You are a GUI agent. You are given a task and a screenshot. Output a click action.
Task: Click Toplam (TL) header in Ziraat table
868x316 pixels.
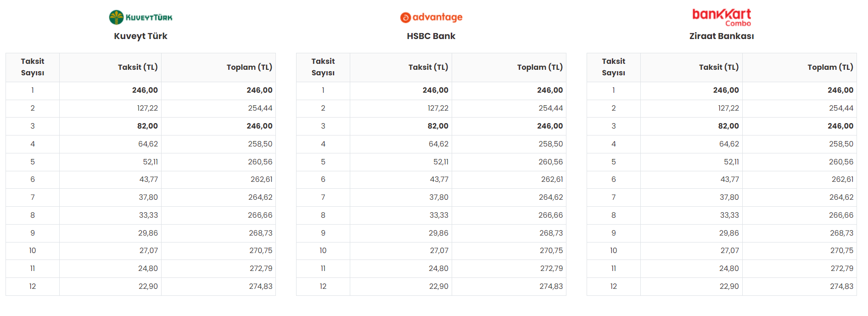point(830,67)
